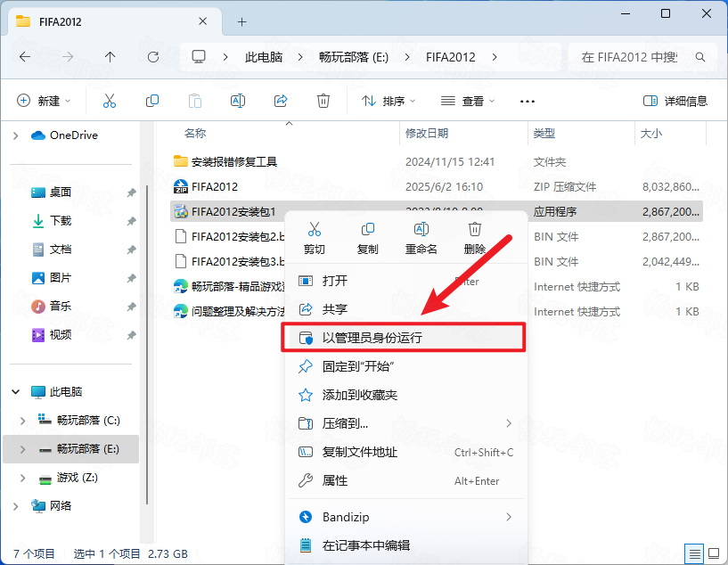Select the 安装报错修复工具 folder

click(437, 162)
